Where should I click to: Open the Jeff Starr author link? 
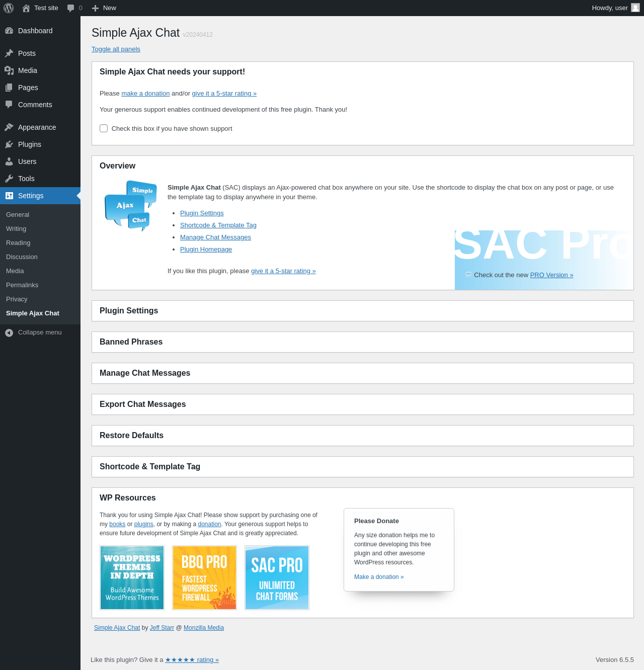(x=162, y=628)
